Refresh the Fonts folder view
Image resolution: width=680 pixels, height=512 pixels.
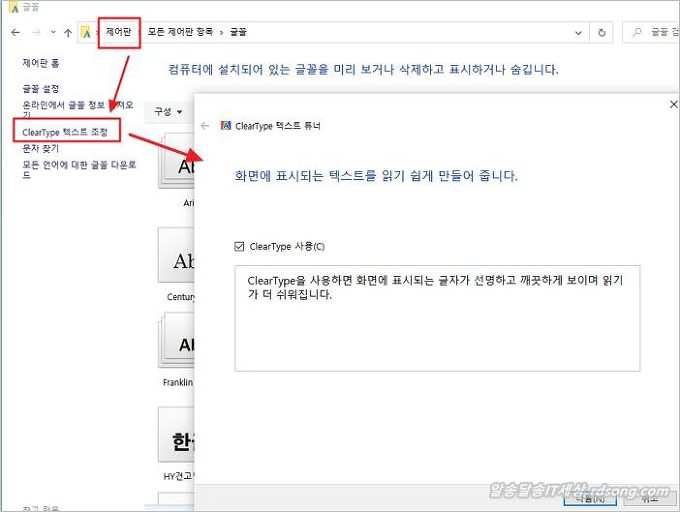(x=601, y=33)
